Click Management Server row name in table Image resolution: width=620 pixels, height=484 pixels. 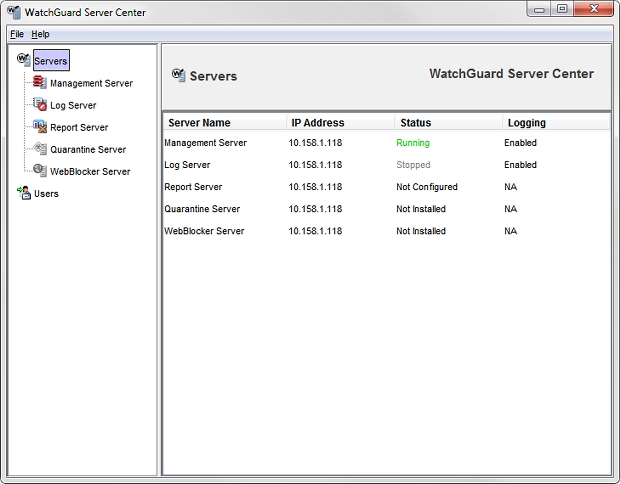click(x=206, y=143)
